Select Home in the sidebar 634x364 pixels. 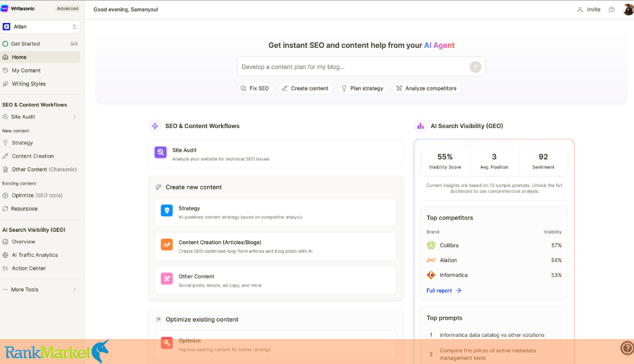[x=40, y=57]
